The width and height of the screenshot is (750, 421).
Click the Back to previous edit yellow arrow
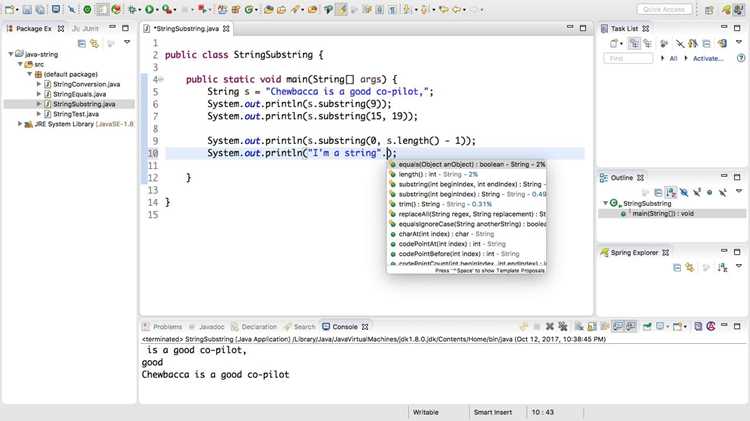(443, 10)
